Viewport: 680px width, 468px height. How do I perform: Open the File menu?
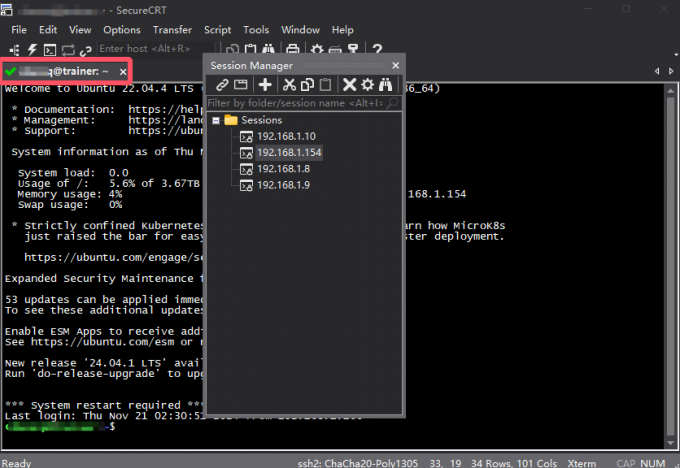coord(19,30)
